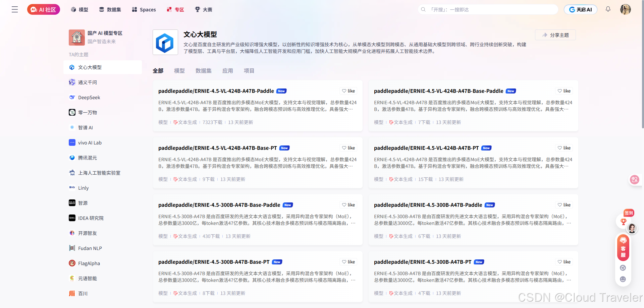Like ERNIE-4.5-VL-424B-A47B-Base-Paddle model
This screenshot has width=644, height=308.
point(564,91)
